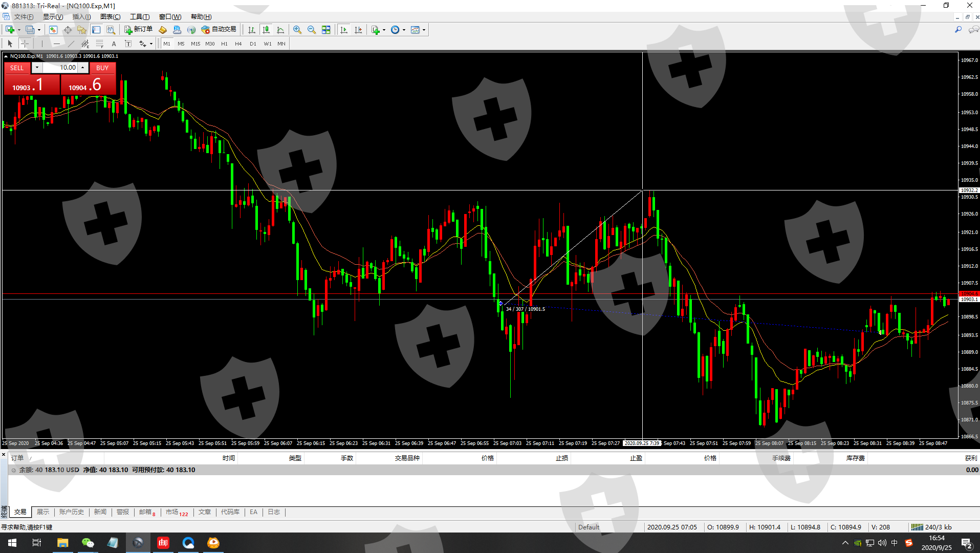The image size is (980, 553).
Task: Click the Zoom Out magnifier icon
Action: coord(311,30)
